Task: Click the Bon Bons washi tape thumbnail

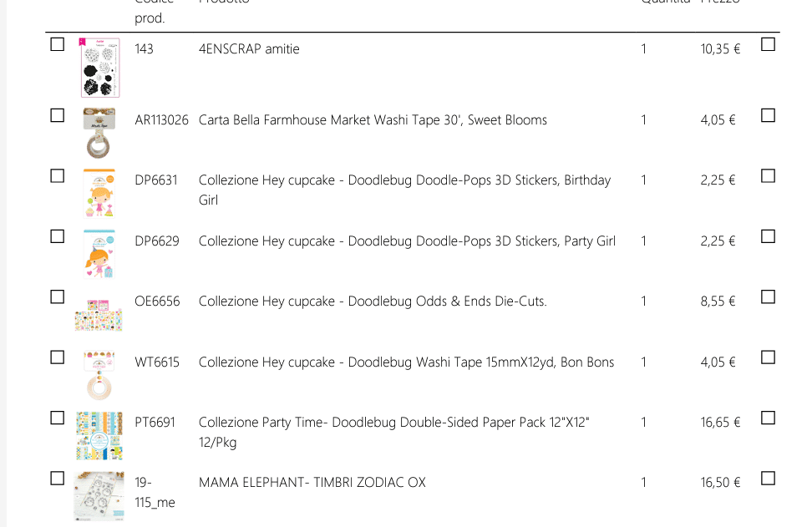Action: coord(99,374)
